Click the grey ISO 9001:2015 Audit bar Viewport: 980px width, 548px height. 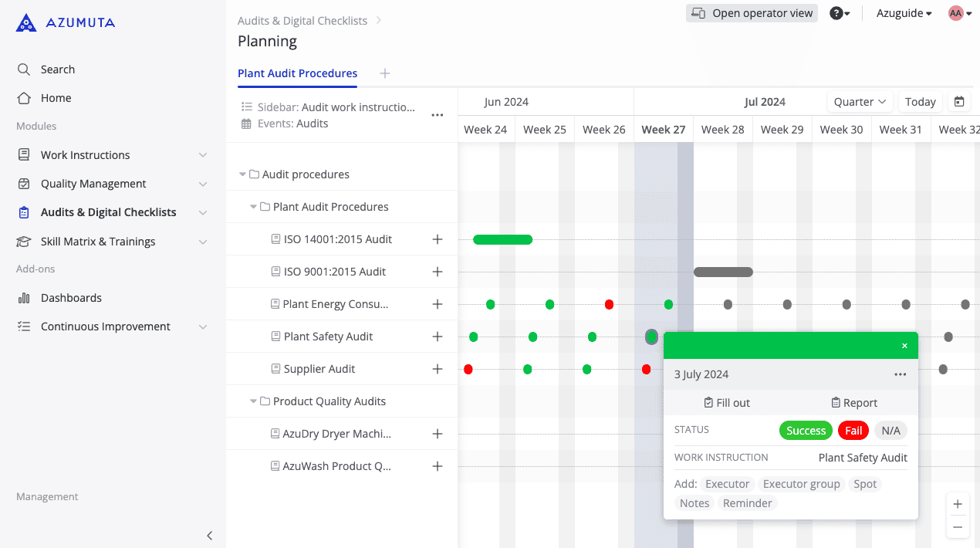point(723,272)
